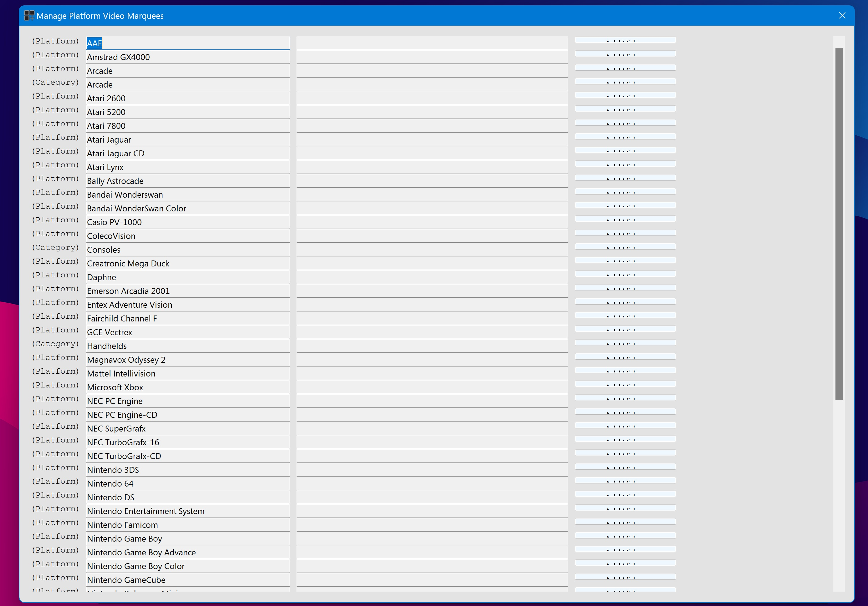The image size is (868, 606).
Task: Select the Nintendo 3DS name field
Action: (x=188, y=470)
